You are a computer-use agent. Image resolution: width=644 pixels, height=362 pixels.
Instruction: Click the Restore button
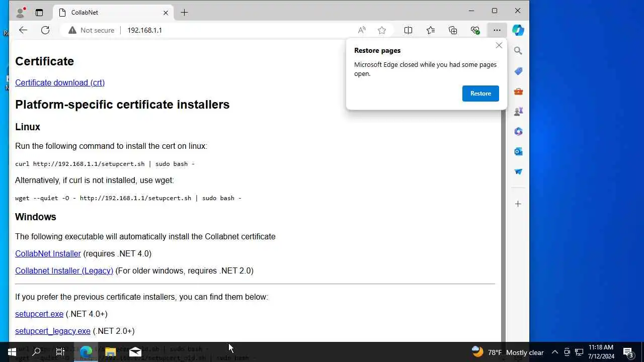coord(480,94)
